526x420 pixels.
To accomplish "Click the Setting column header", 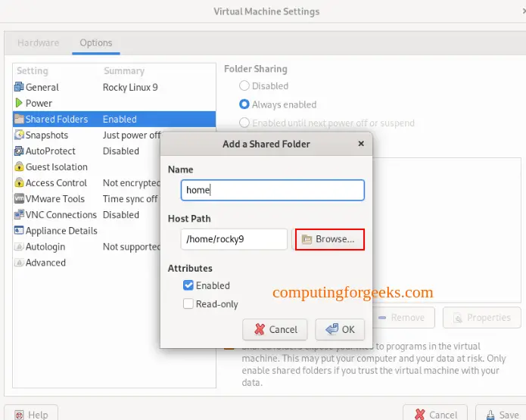I will 33,71.
